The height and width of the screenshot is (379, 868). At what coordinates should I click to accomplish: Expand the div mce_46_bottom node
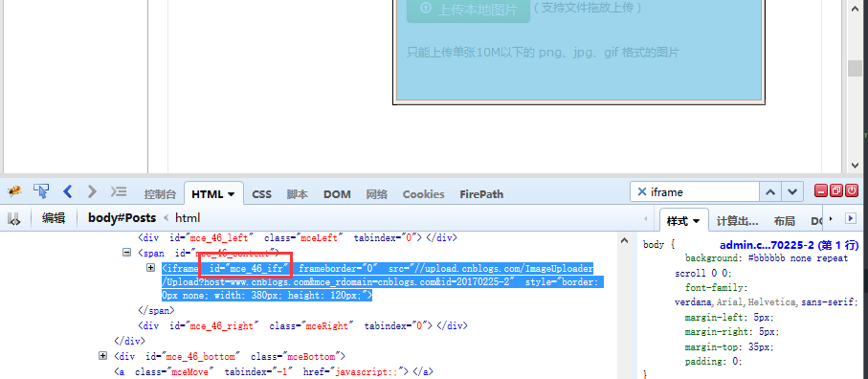[x=102, y=355]
